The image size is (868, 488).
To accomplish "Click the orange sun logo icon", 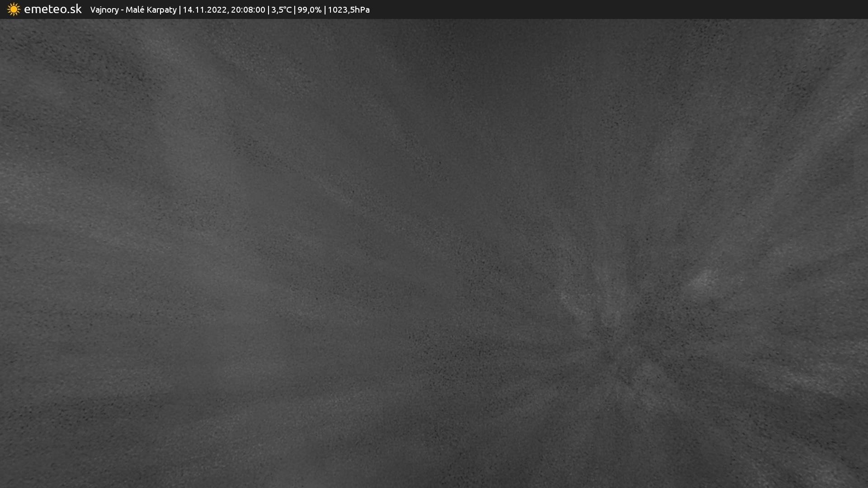I will click(x=14, y=9).
